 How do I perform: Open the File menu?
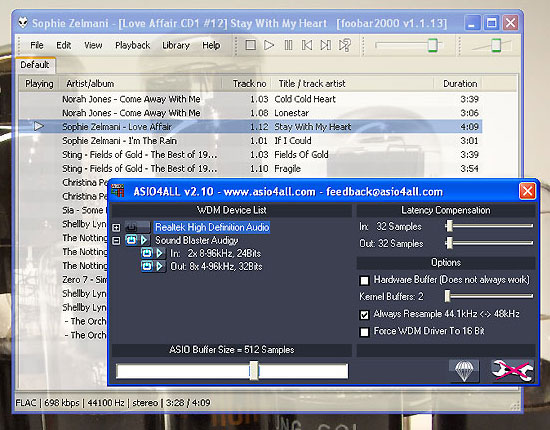click(36, 45)
